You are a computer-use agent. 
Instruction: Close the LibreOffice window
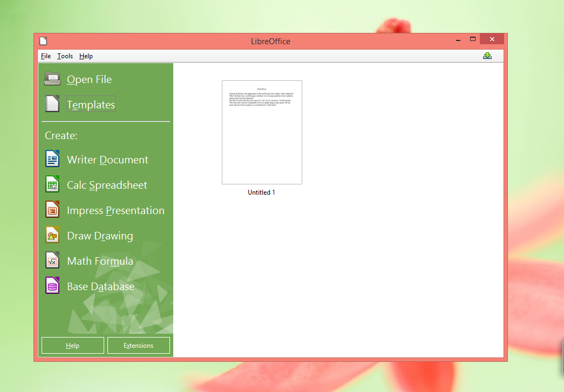[492, 39]
